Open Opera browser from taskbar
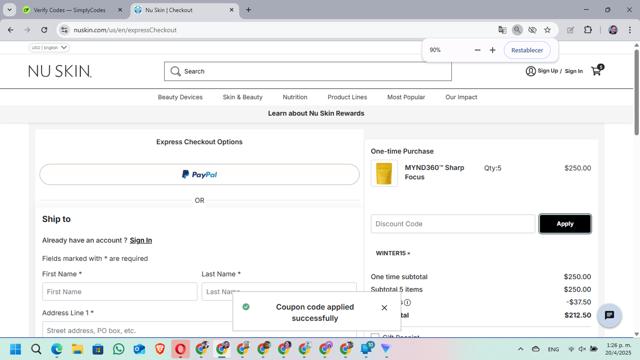The image size is (640, 360). [x=180, y=349]
